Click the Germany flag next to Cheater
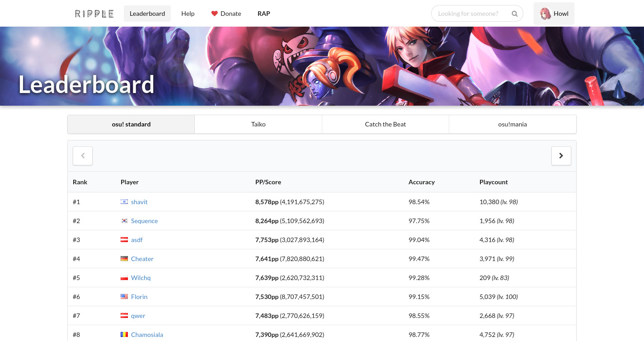 tap(124, 259)
